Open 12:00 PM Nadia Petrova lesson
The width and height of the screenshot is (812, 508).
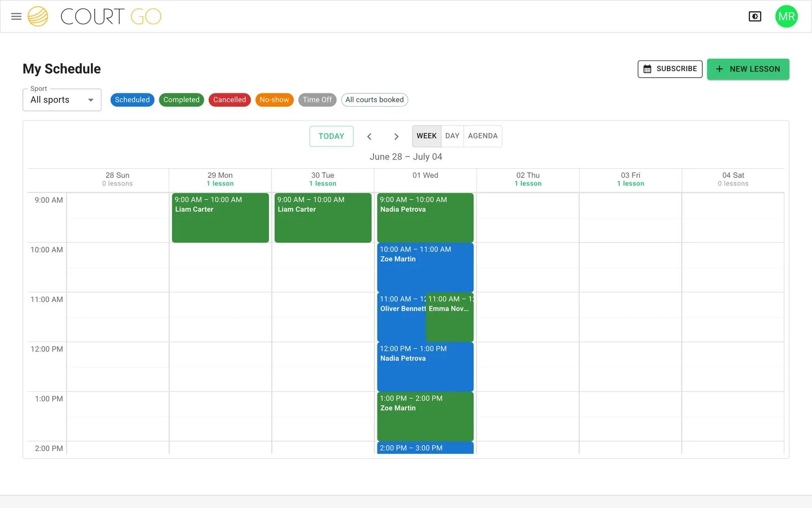[x=425, y=367]
